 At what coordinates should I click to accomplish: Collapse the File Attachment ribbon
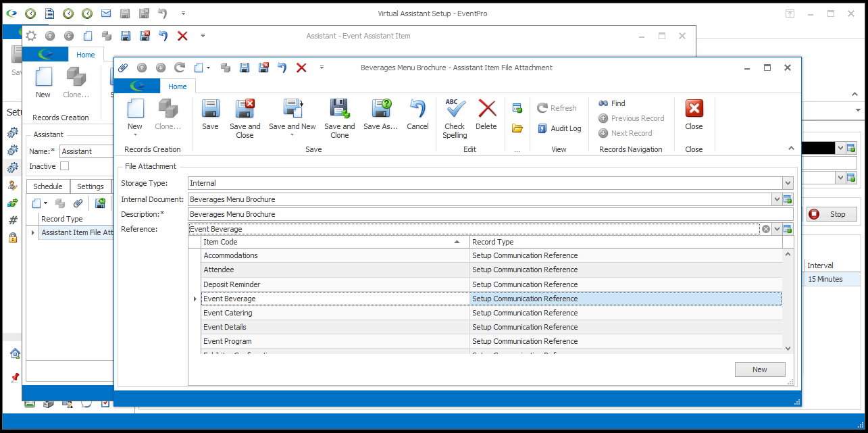click(791, 149)
